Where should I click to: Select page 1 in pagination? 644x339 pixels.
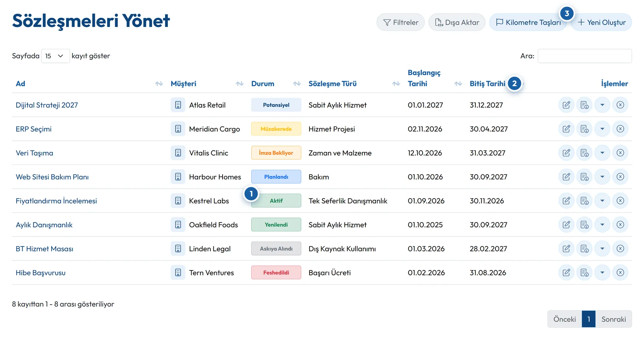coord(588,319)
